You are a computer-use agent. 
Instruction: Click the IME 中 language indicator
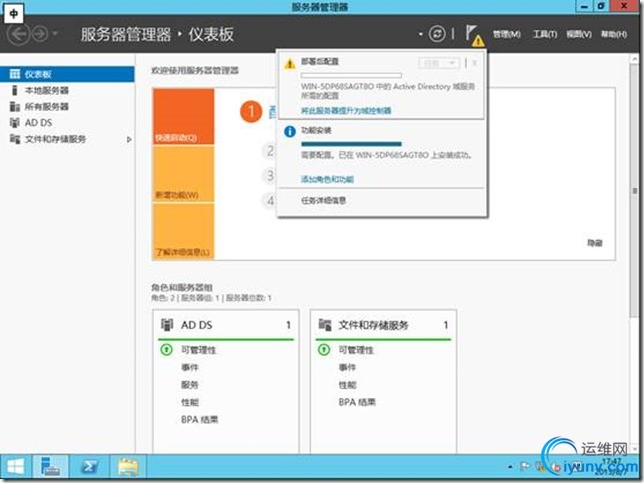14,14
